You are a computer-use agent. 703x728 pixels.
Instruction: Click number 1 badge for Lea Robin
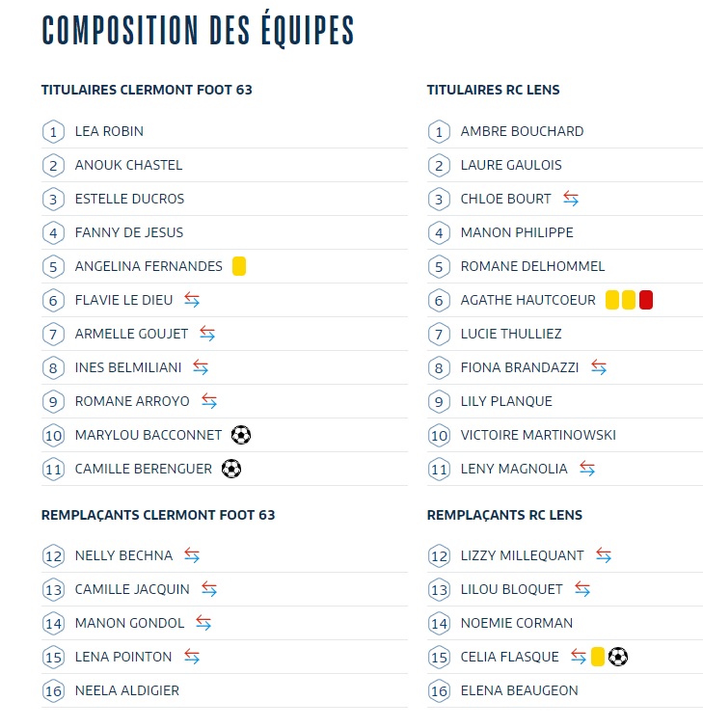tap(53, 131)
